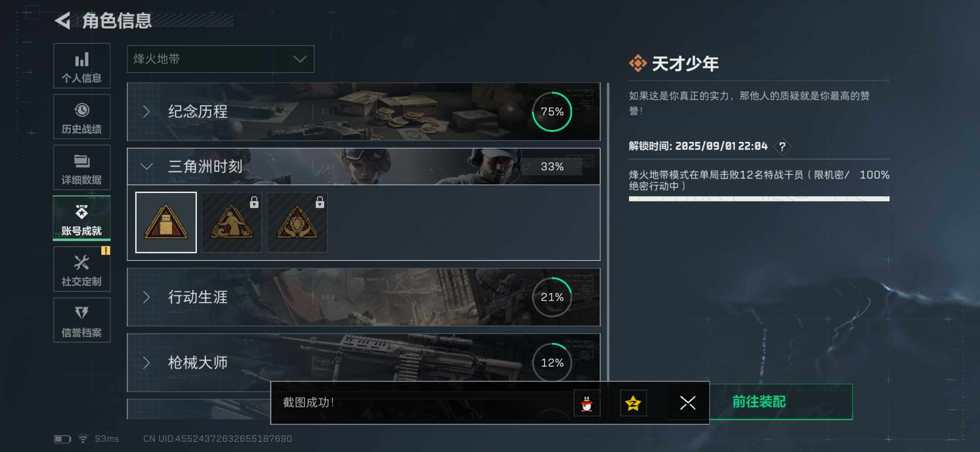Go back using the arrow beside 角色信息
The width and height of the screenshot is (980, 452).
click(62, 21)
